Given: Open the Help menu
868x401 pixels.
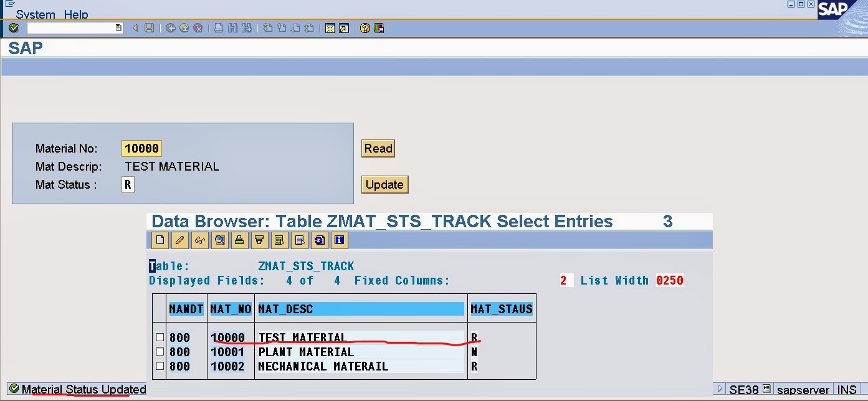Looking at the screenshot, I should pyautogui.click(x=77, y=14).
